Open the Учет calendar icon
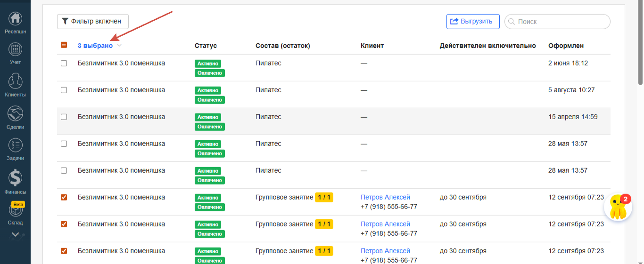Image resolution: width=644 pixels, height=264 pixels. pos(16,49)
